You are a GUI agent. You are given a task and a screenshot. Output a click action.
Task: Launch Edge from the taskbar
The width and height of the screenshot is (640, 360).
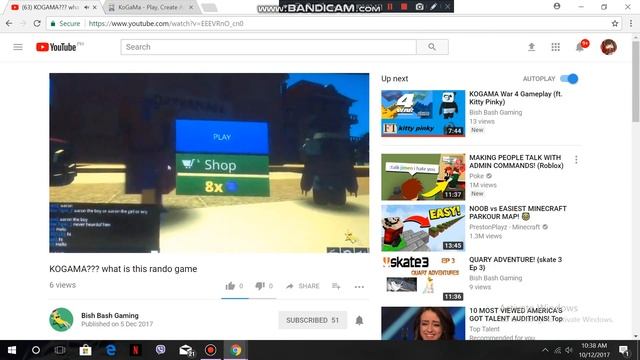click(111, 350)
